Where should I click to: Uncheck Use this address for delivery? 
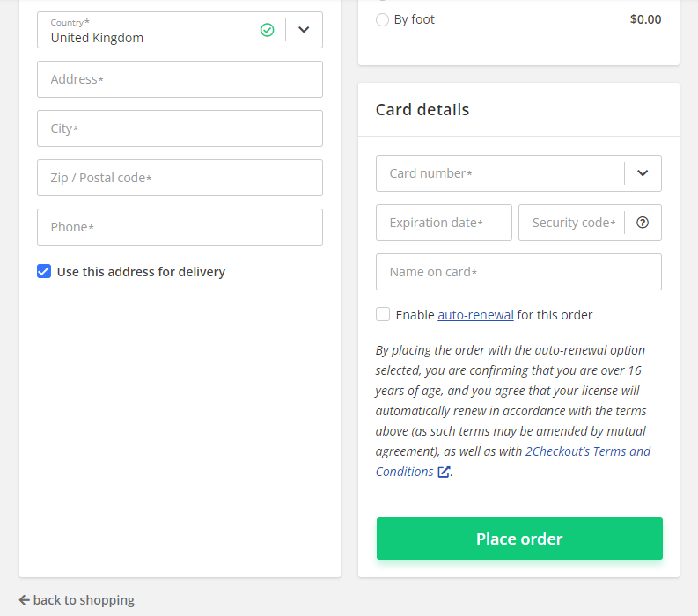coord(44,271)
